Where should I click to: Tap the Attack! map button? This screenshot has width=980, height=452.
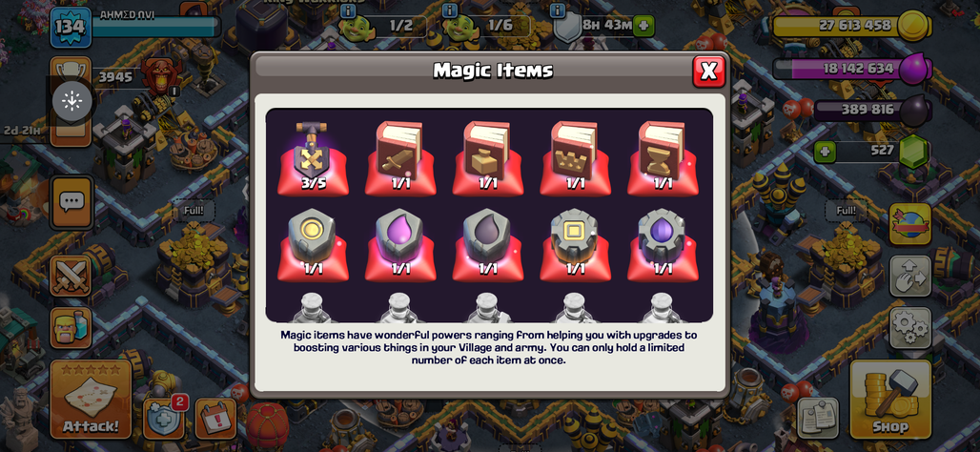pos(91,399)
